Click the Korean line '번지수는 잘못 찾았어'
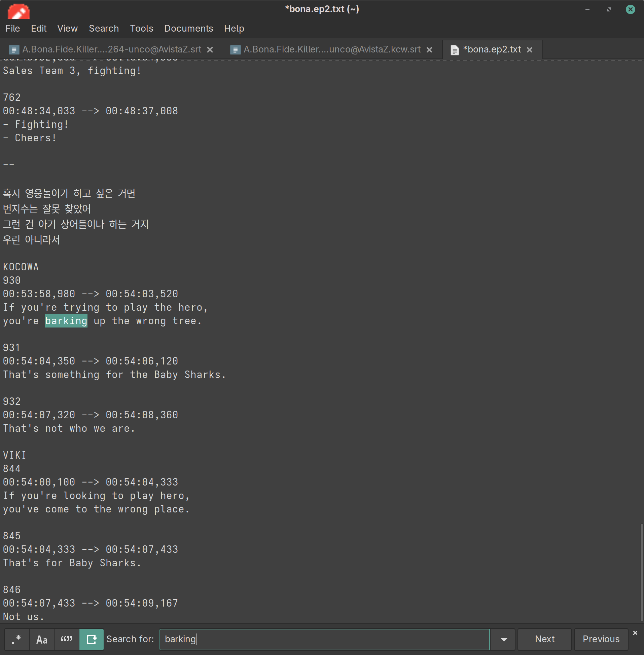This screenshot has height=655, width=644. click(x=47, y=209)
